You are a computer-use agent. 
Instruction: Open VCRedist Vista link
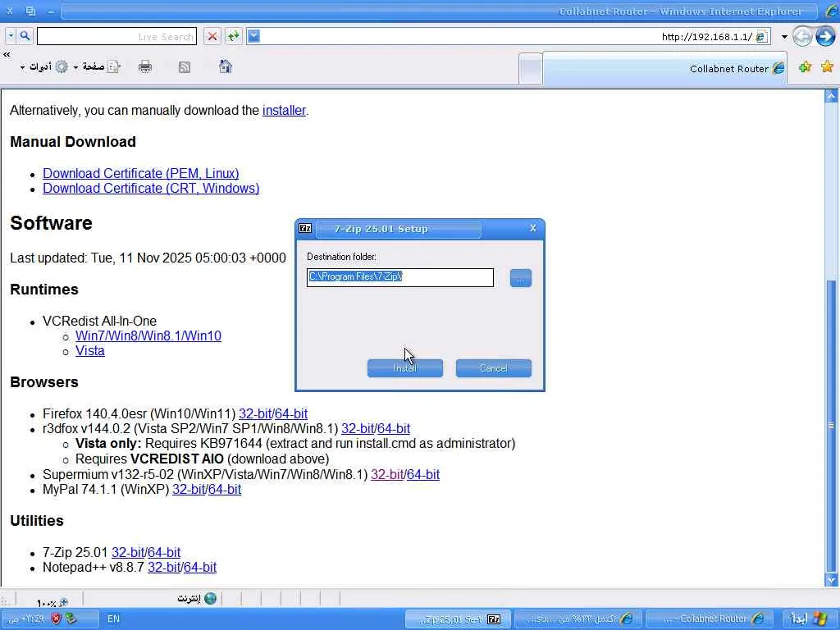pyautogui.click(x=90, y=351)
